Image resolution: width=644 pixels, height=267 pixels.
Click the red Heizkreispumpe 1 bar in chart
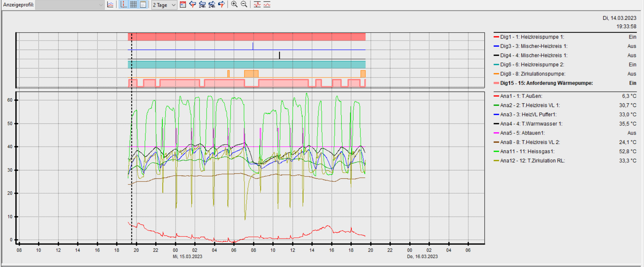pyautogui.click(x=247, y=37)
